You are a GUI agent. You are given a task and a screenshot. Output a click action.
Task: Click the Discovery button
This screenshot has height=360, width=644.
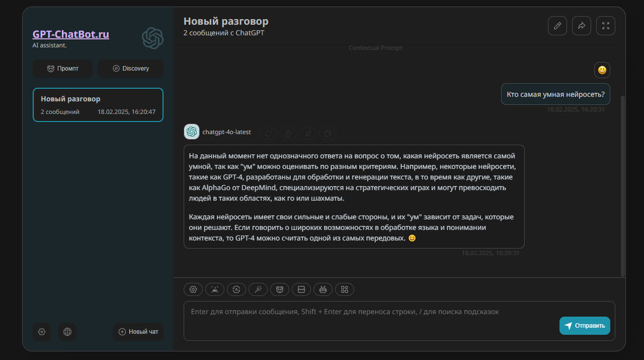click(x=130, y=68)
